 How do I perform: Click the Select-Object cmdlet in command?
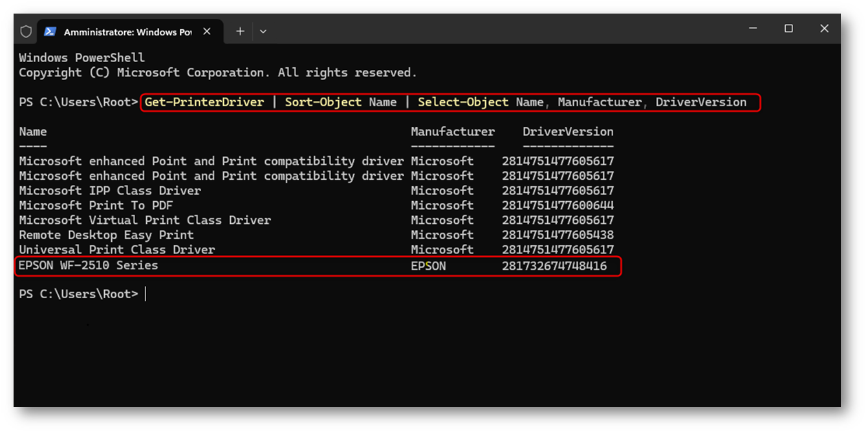point(463,102)
